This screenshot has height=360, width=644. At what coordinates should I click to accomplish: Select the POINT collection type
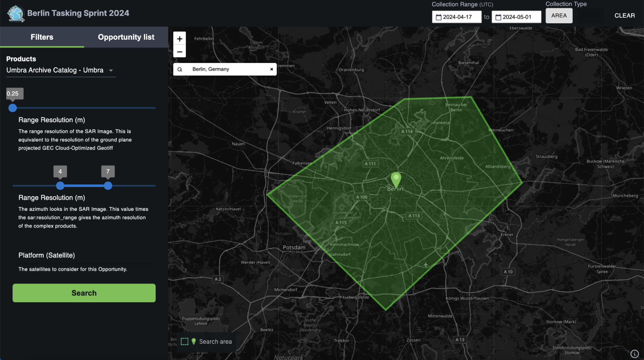pyautogui.click(x=591, y=15)
